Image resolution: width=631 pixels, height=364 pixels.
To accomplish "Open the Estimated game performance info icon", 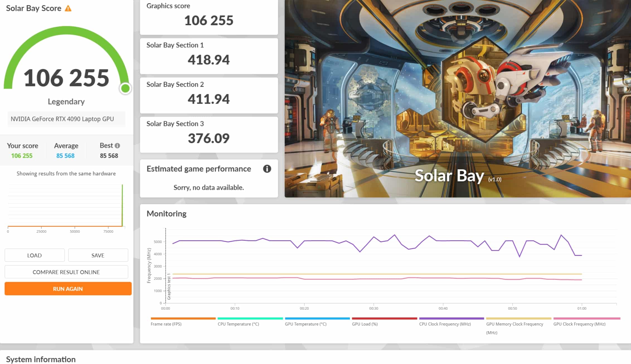I will [267, 169].
